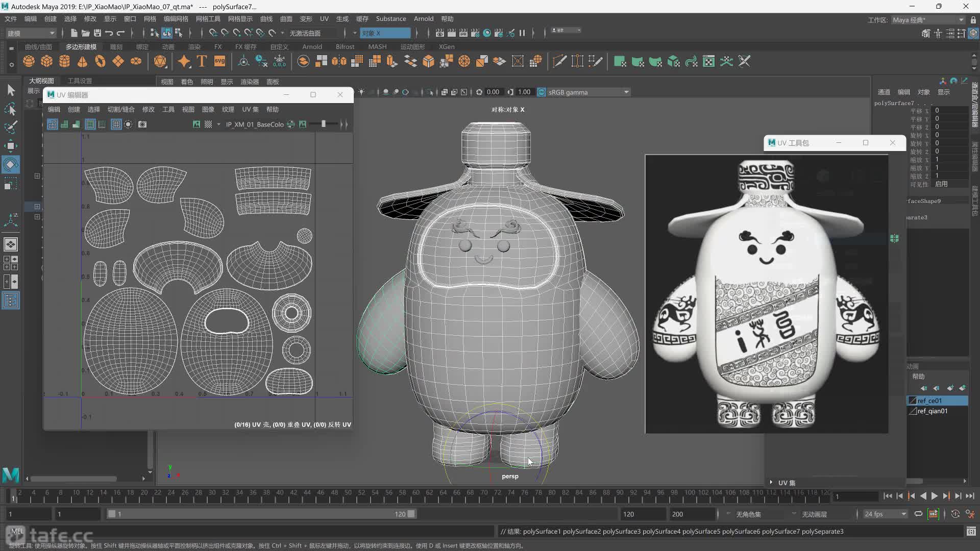Select the Lasso tool in the toolbox
This screenshot has height=551, width=980.
pyautogui.click(x=10, y=109)
